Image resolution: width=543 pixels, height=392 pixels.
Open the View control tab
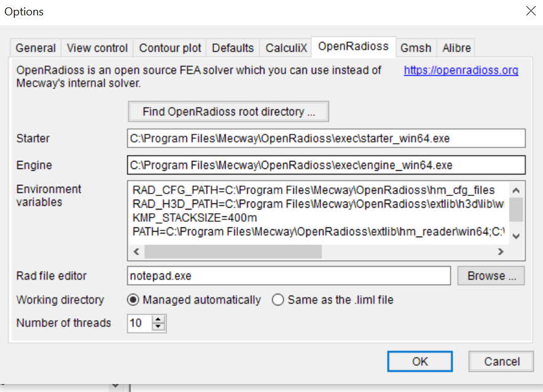[97, 48]
